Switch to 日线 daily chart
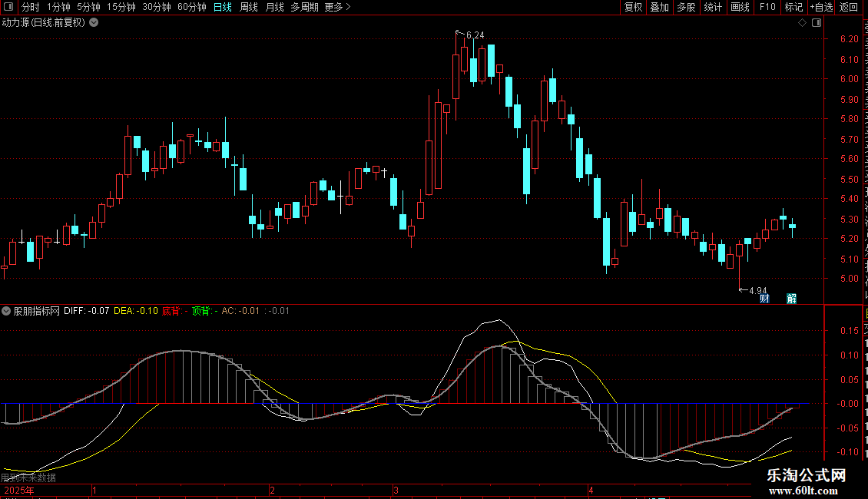 point(223,7)
